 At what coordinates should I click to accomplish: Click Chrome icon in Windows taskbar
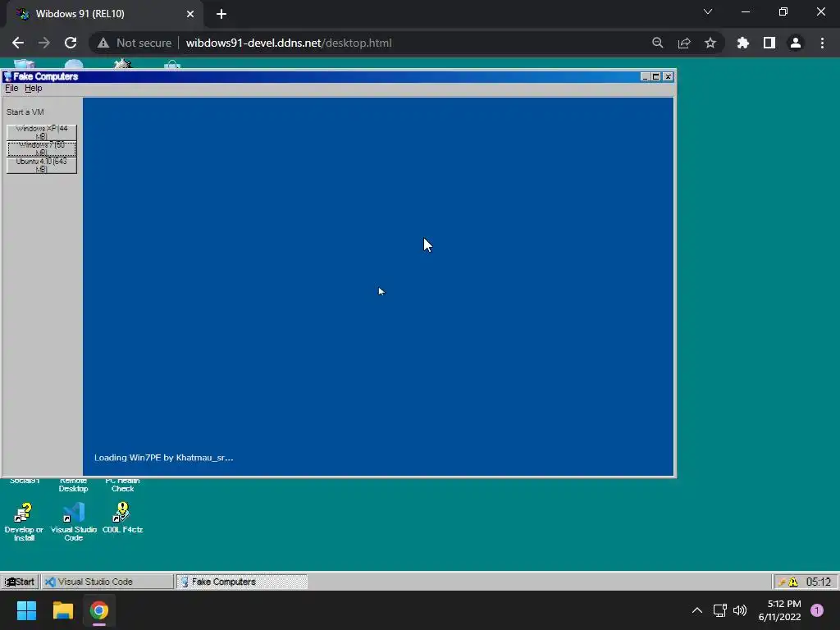point(99,610)
